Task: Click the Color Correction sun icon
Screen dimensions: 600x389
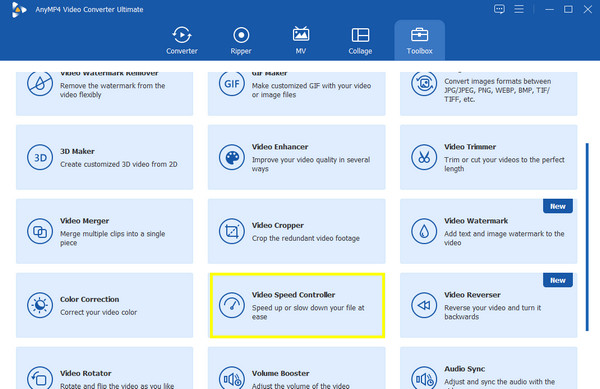Action: click(40, 305)
